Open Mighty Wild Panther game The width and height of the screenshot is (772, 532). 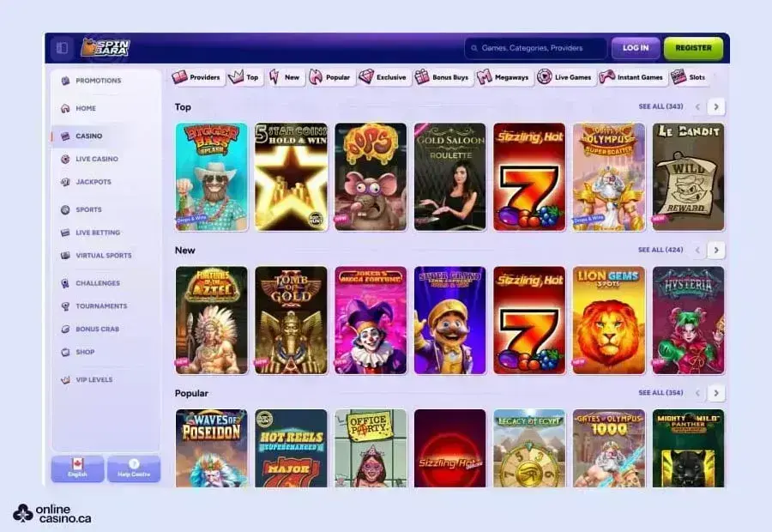[688, 448]
